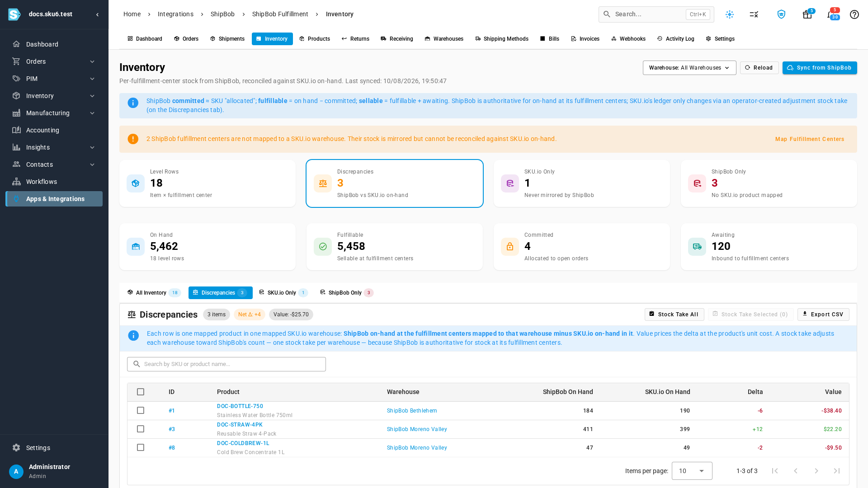Switch to the Shipments tab
Viewport: 868px width, 488px height.
tap(227, 39)
